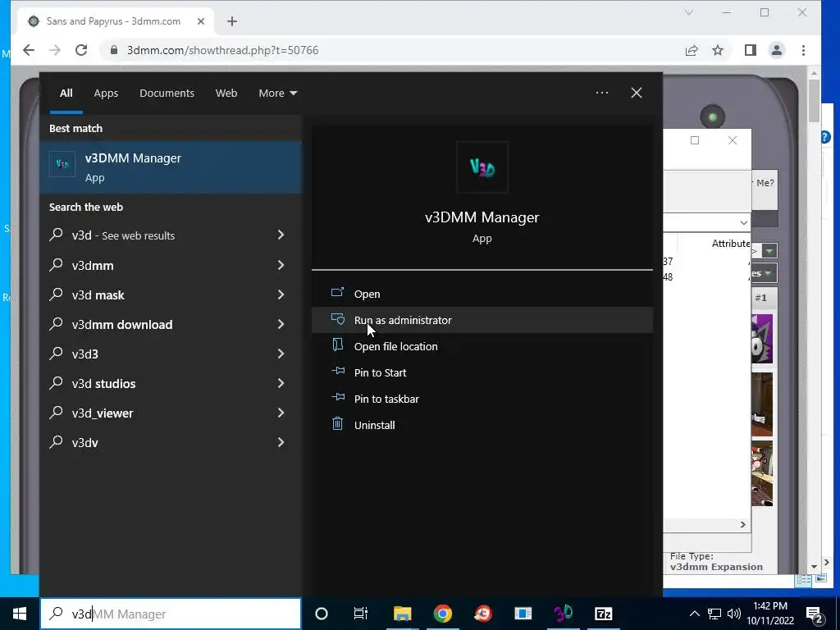Open search options ellipsis menu
This screenshot has height=630, width=840.
click(601, 93)
